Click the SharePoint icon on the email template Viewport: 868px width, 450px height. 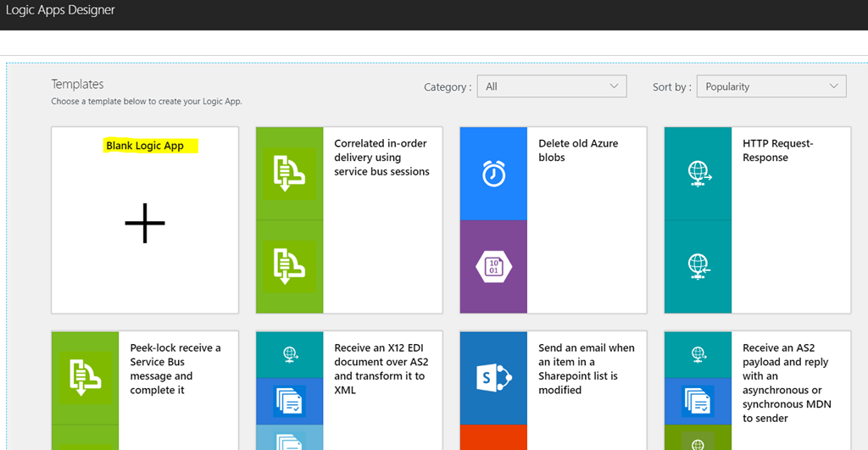[493, 378]
